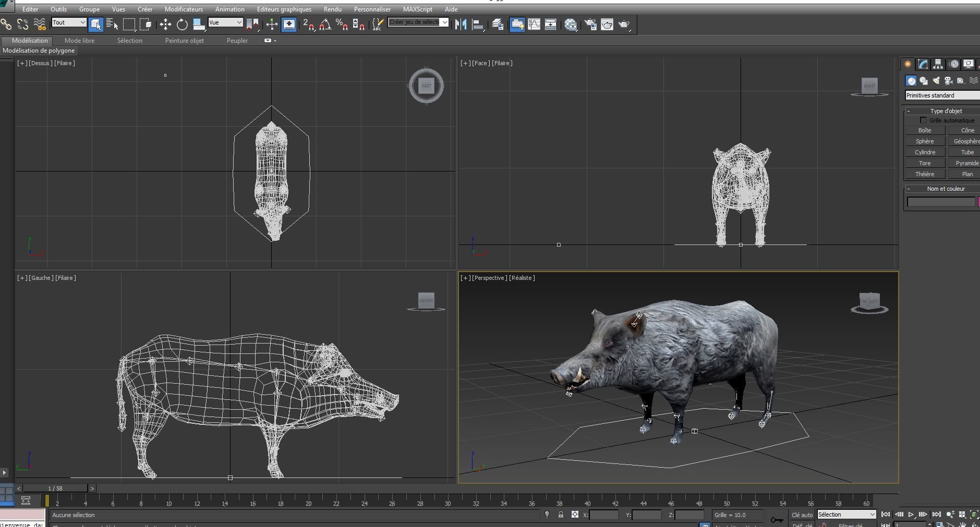Open Material Editor icon

coord(571,24)
